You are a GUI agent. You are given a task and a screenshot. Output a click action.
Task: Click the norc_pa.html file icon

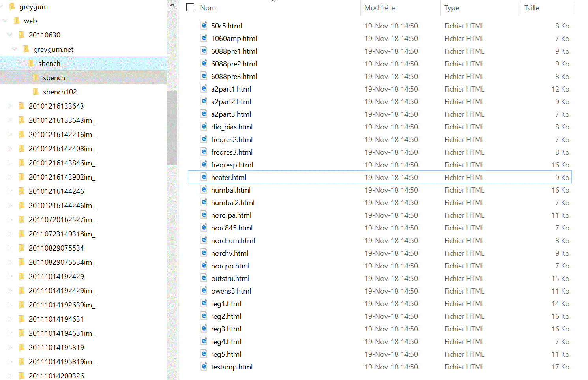tap(204, 215)
